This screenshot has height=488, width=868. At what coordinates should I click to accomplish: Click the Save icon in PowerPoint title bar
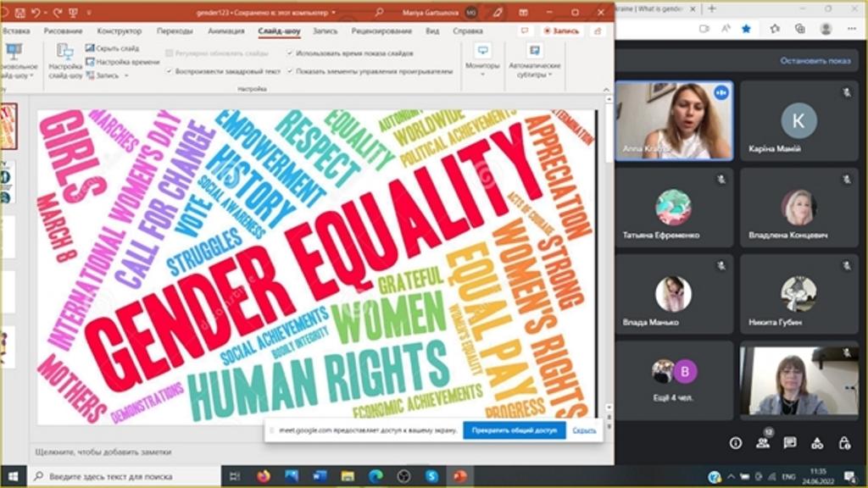[x=20, y=12]
